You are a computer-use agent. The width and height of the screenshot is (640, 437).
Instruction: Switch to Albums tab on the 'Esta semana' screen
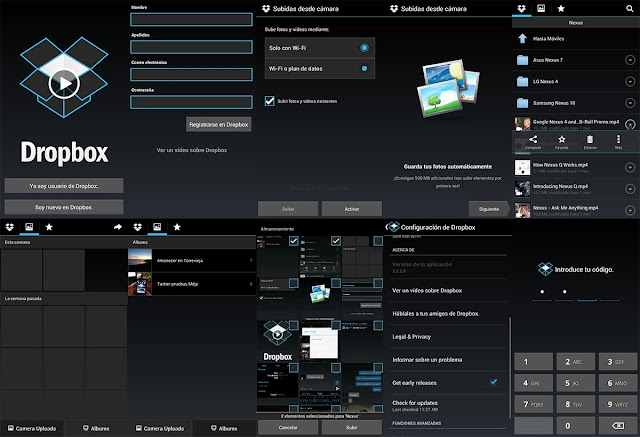tap(96, 428)
